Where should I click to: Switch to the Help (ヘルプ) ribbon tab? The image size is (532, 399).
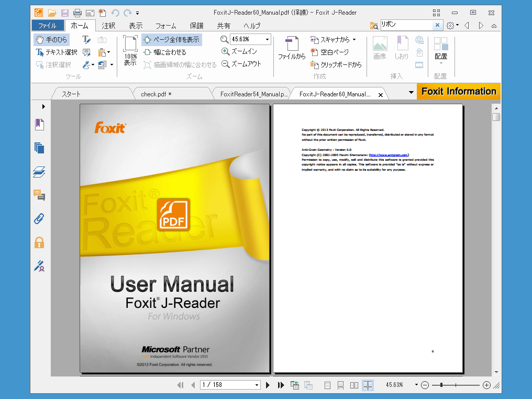pos(252,26)
